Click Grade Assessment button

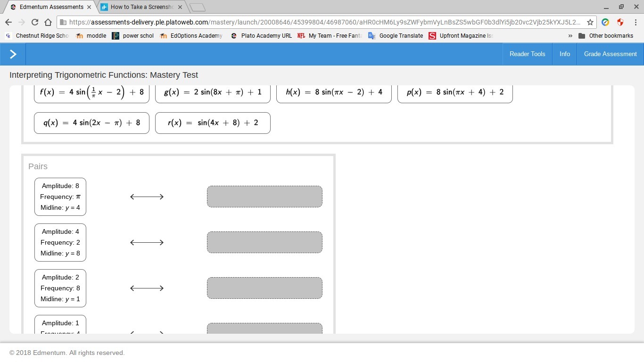[x=610, y=54]
